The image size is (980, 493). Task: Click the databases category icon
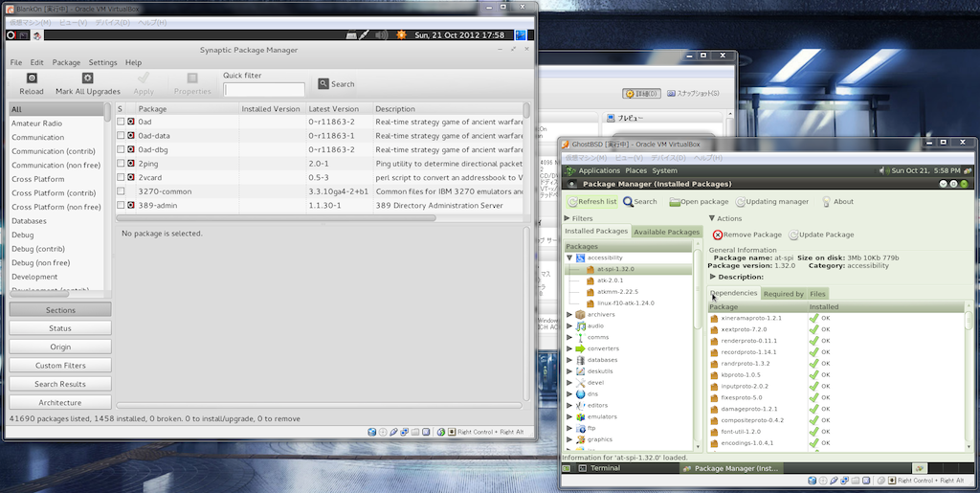[x=580, y=360]
